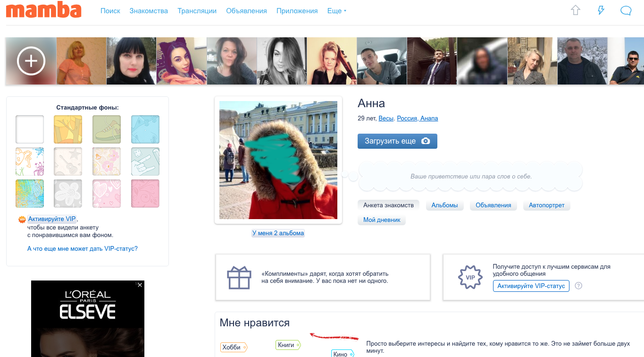The width and height of the screenshot is (644, 357).
Task: Select the green sneaker background swatch
Action: coord(107,129)
